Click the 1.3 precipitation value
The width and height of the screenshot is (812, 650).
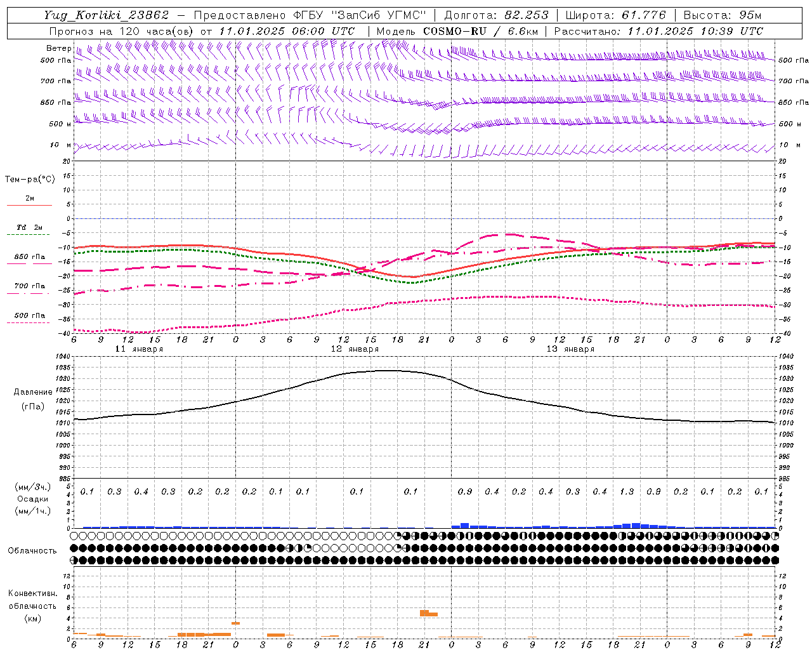[x=627, y=491]
